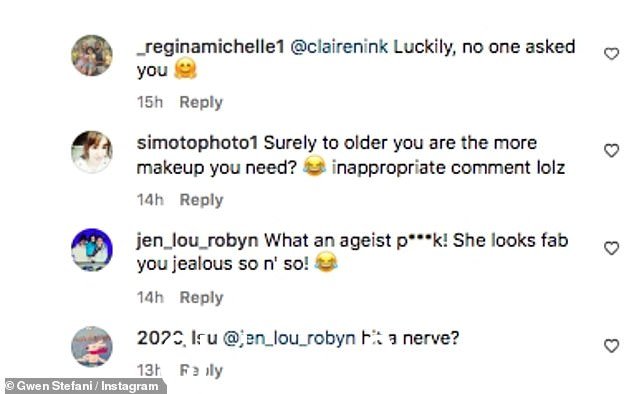Tap the heart next to jen_lou_robyn's comment
The width and height of the screenshot is (634, 394).
(x=611, y=248)
